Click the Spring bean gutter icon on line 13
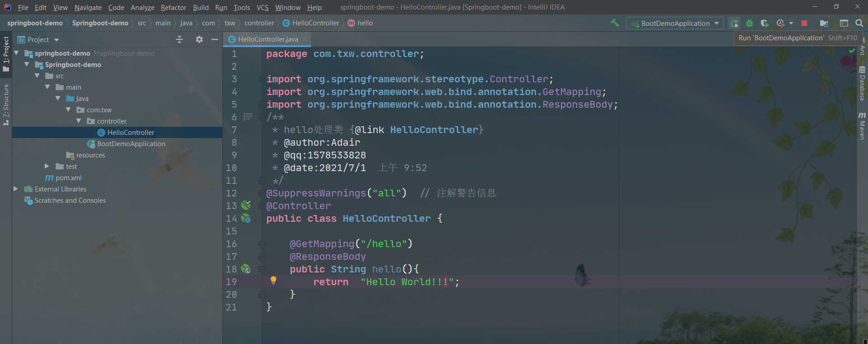The image size is (868, 344). tap(246, 205)
